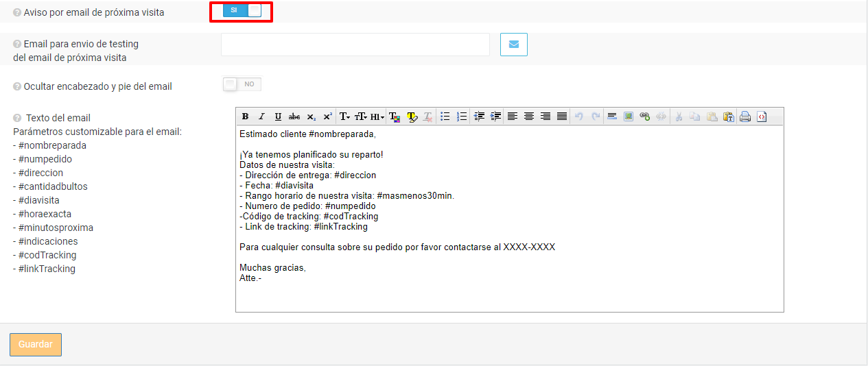
Task: Expand the H1 heading format dropdown
Action: (377, 117)
